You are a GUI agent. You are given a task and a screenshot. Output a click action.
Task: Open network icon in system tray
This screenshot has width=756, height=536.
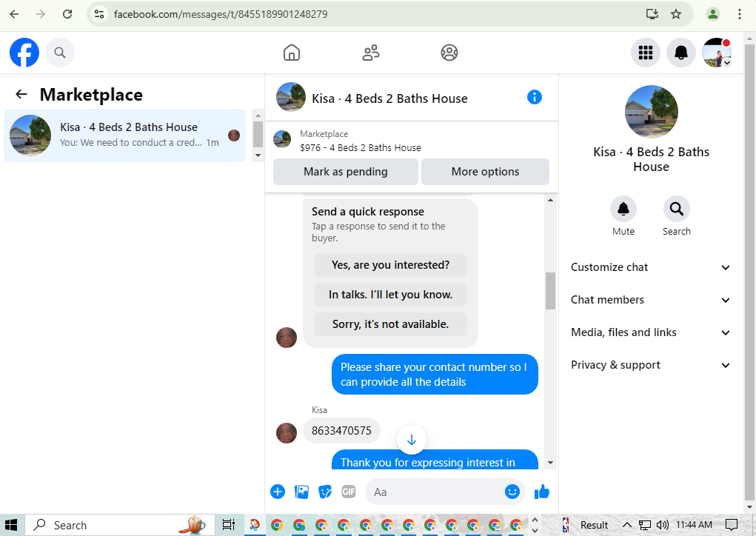645,525
